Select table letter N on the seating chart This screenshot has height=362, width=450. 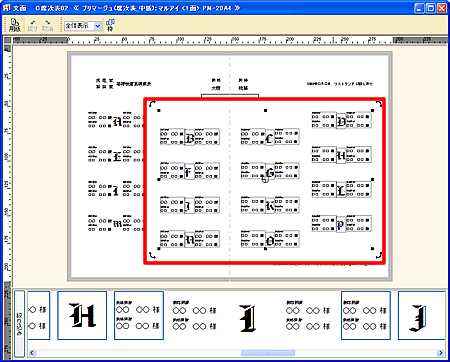pos(189,240)
